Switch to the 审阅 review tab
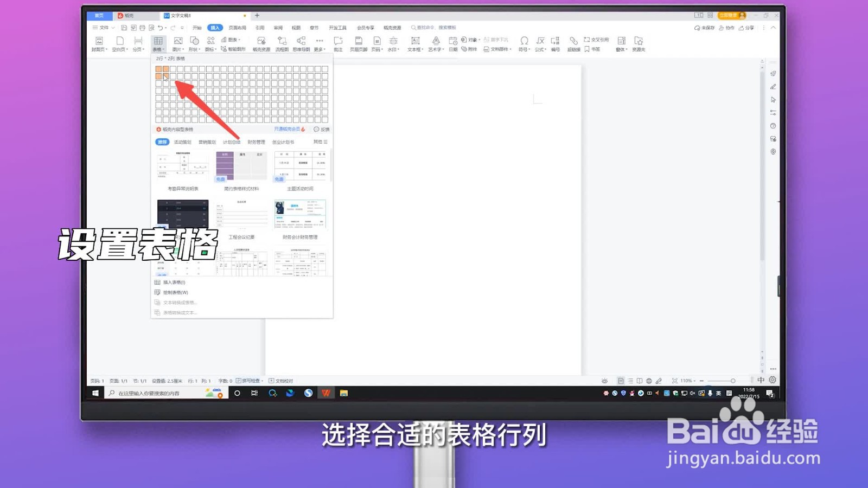The image size is (868, 488). click(x=278, y=28)
